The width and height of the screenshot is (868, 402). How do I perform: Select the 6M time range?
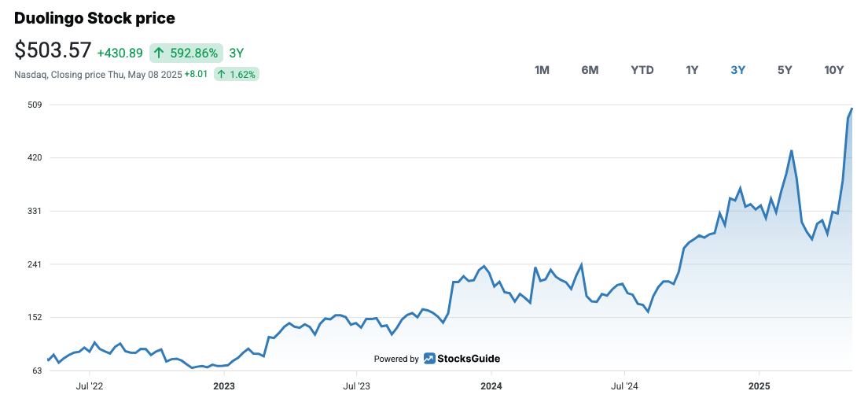click(590, 70)
